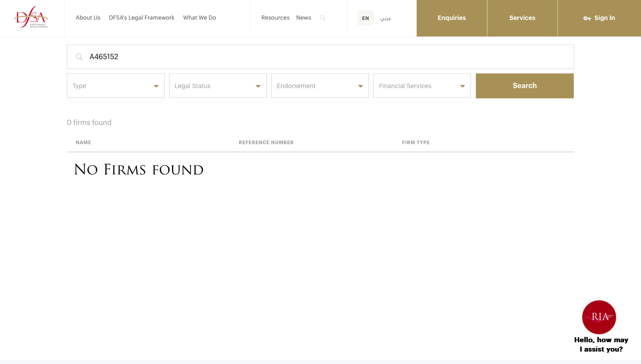Open the What We Do menu
The image size is (641, 364).
tap(199, 18)
